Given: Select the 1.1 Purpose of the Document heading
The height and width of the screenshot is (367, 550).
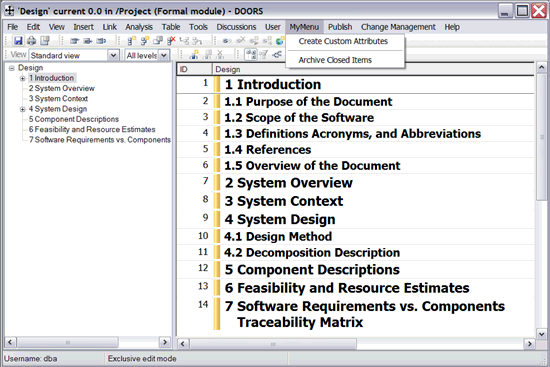Looking at the screenshot, I should tap(308, 102).
